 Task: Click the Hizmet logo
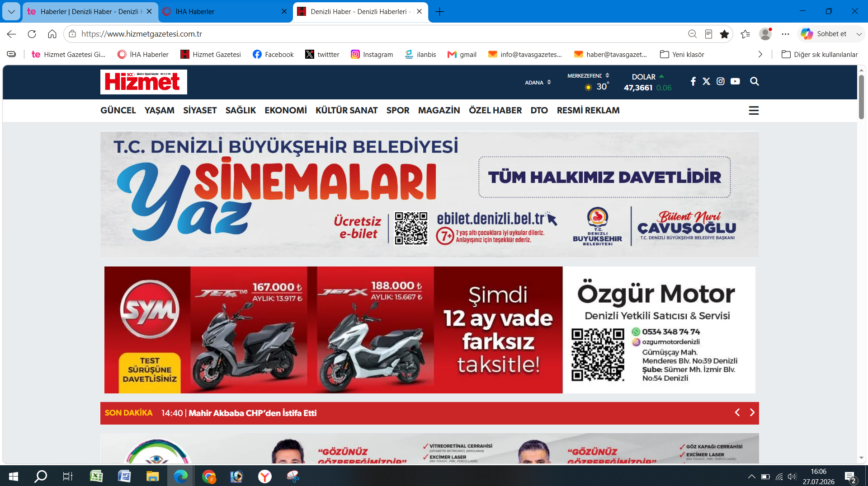click(x=144, y=82)
